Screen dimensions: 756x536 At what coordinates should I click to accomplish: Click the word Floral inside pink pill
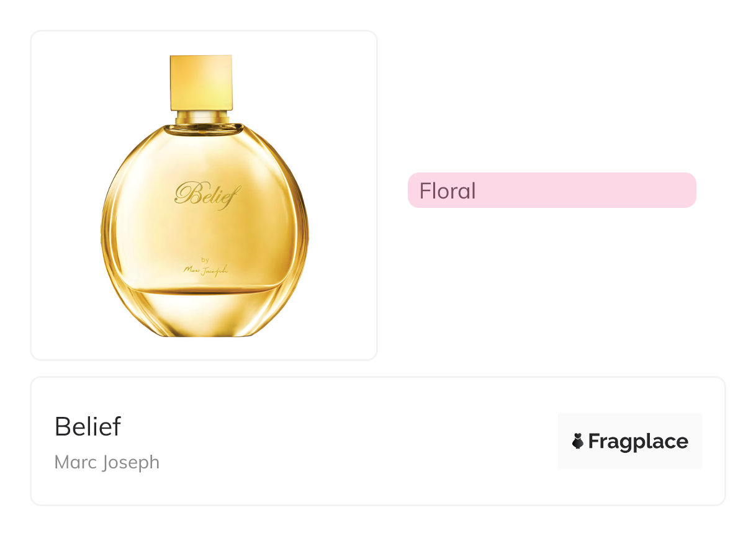pyautogui.click(x=448, y=190)
